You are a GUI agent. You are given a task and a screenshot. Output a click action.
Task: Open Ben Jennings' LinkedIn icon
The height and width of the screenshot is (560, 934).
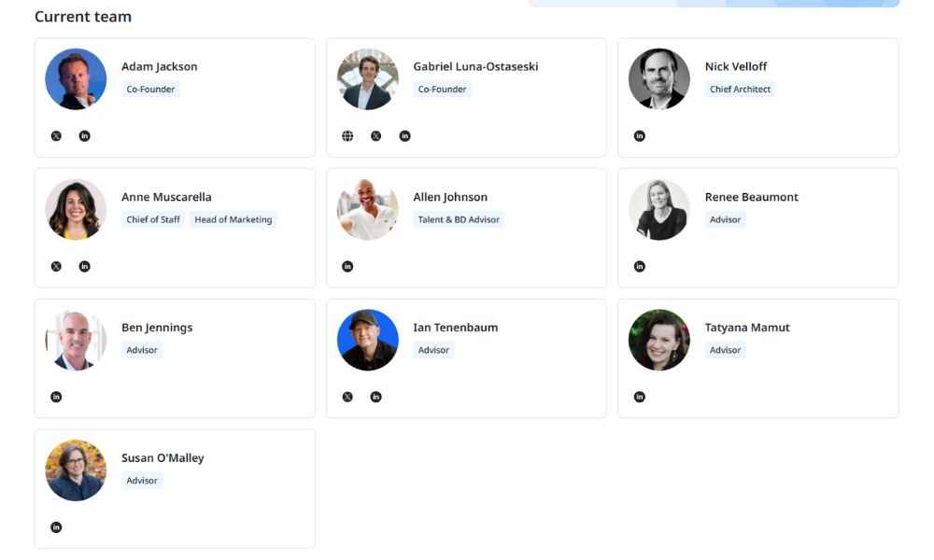pos(55,396)
